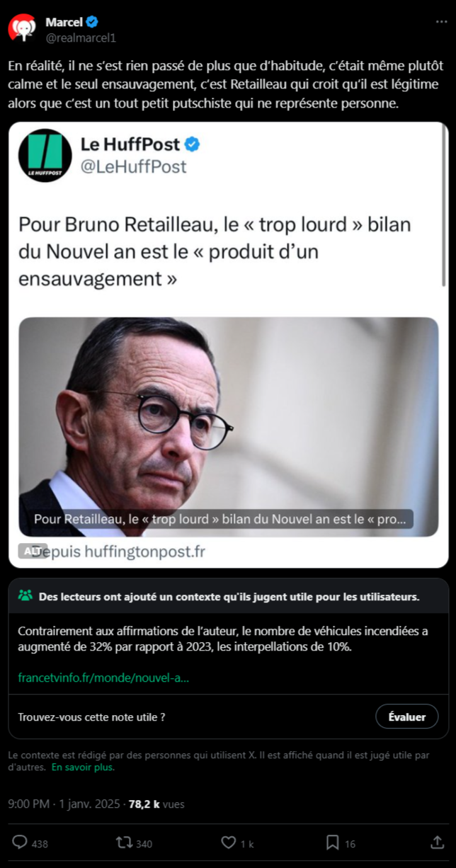The image size is (456, 868).
Task: Open the share post icon
Action: (x=438, y=843)
